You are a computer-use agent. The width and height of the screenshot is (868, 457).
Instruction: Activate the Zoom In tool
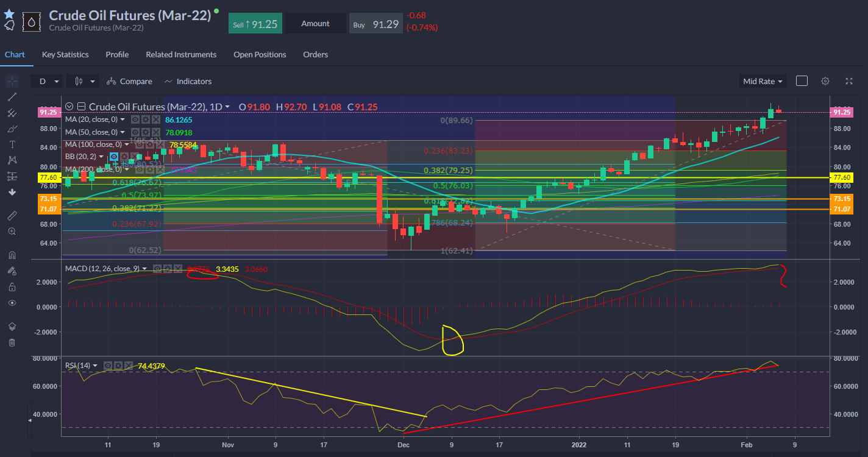(12, 231)
